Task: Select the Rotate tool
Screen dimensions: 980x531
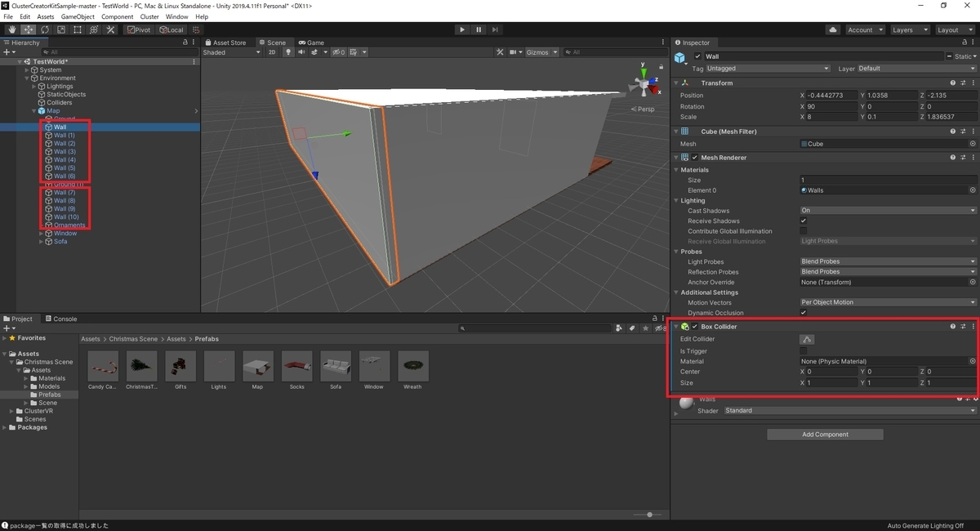Action: 44,29
